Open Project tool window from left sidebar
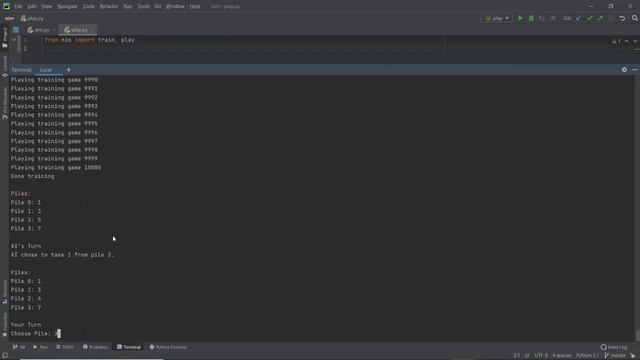640x360 pixels. (x=5, y=38)
